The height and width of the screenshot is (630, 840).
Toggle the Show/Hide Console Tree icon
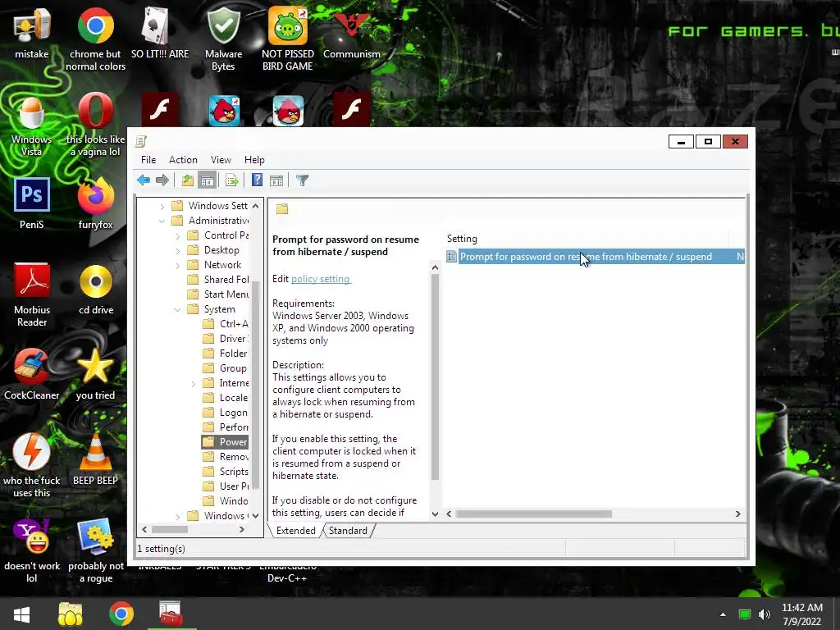pyautogui.click(x=207, y=180)
